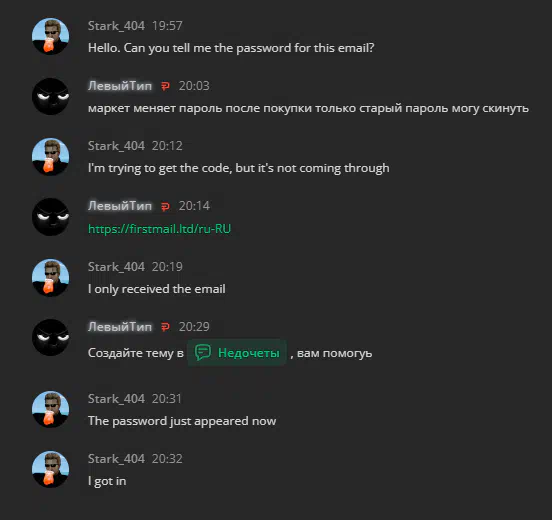Open Stark_404 username on the 20:32 message

pyautogui.click(x=116, y=459)
